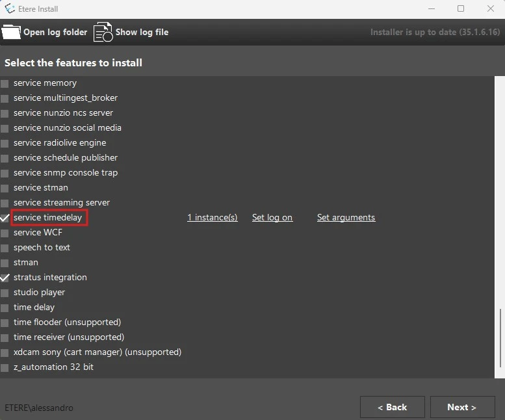Click the Etere Install app icon in title bar
Screen dimensions: 505x420
(9, 9)
